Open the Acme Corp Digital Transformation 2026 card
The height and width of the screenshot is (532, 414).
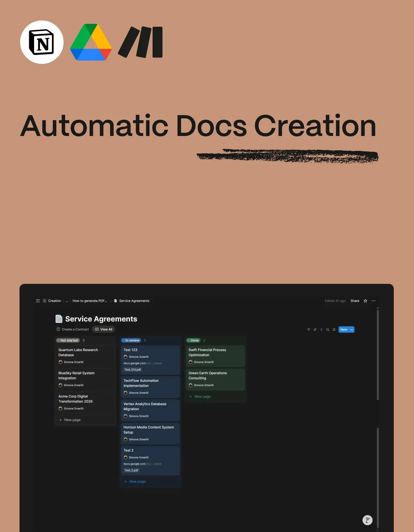(85, 403)
